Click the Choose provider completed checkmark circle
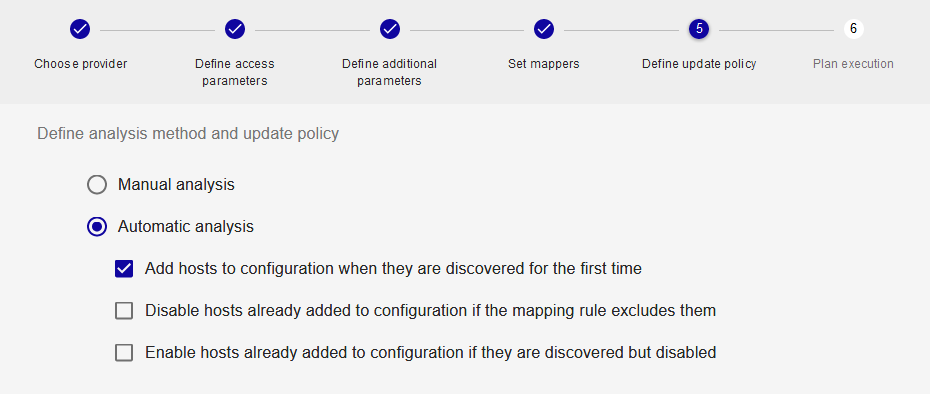Screen dimensions: 930x394 pos(80,28)
